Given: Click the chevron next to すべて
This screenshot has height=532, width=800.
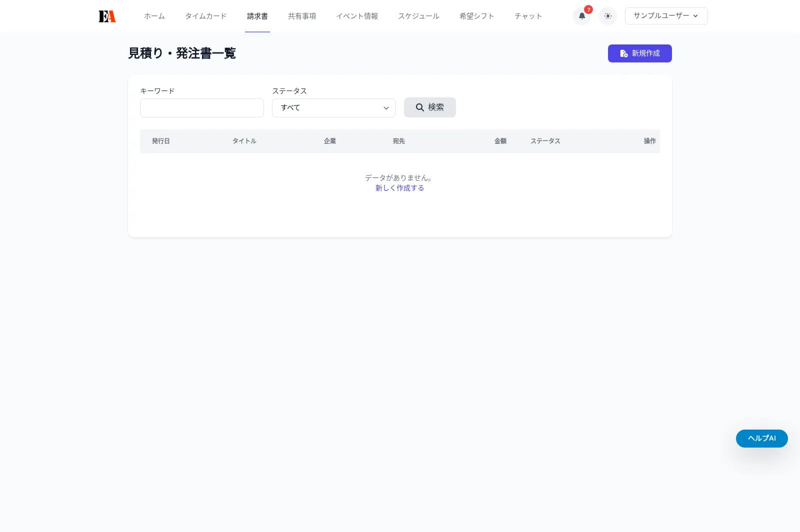Looking at the screenshot, I should pos(386,108).
